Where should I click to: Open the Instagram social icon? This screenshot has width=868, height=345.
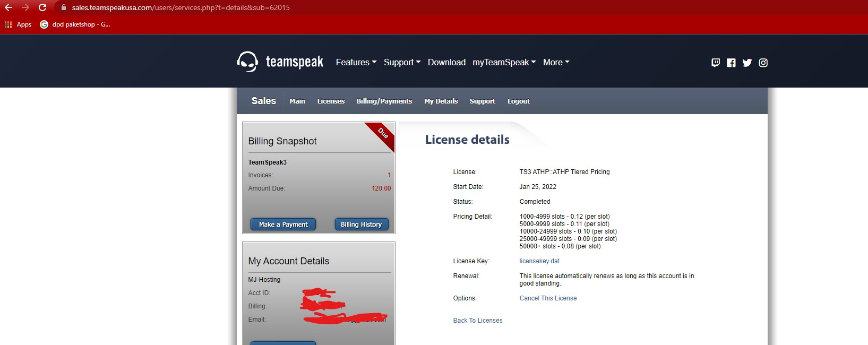[x=763, y=63]
